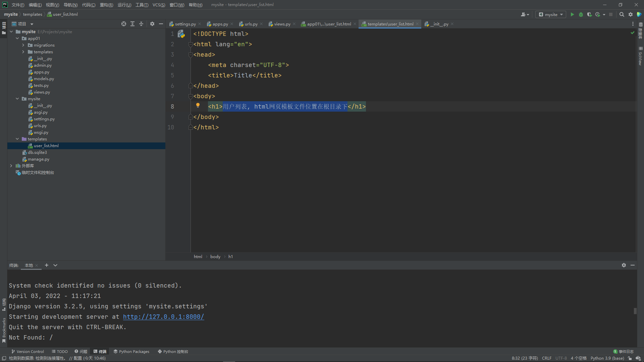Click the Python gutter icon on line 1
Viewport: 644px width, 362px height.
[181, 34]
